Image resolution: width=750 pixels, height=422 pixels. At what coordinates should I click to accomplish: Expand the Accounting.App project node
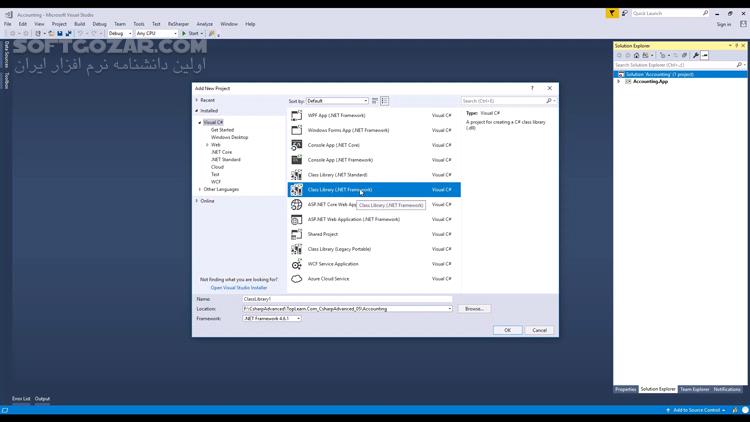coord(618,82)
